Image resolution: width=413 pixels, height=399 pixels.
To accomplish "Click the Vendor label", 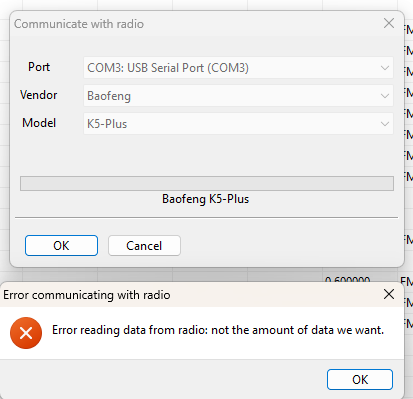I will [39, 95].
